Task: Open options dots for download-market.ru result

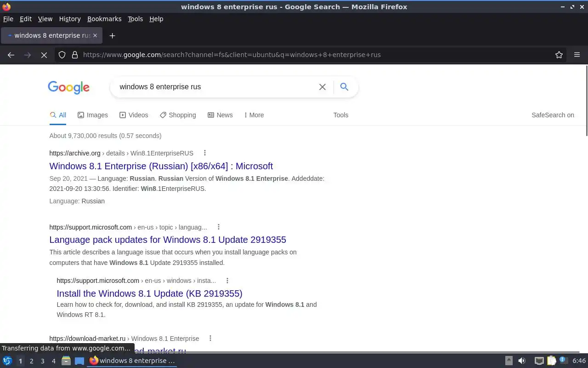Action: pos(210,338)
